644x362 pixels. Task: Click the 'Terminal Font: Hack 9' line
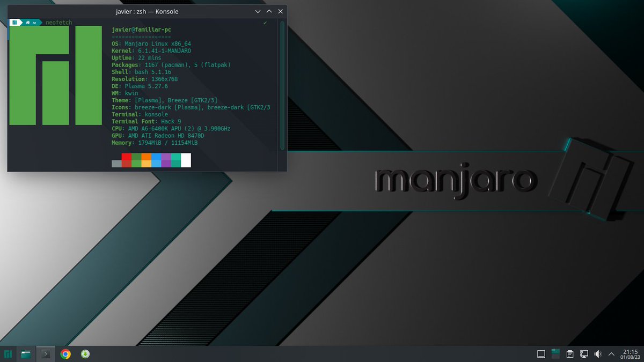pos(147,121)
